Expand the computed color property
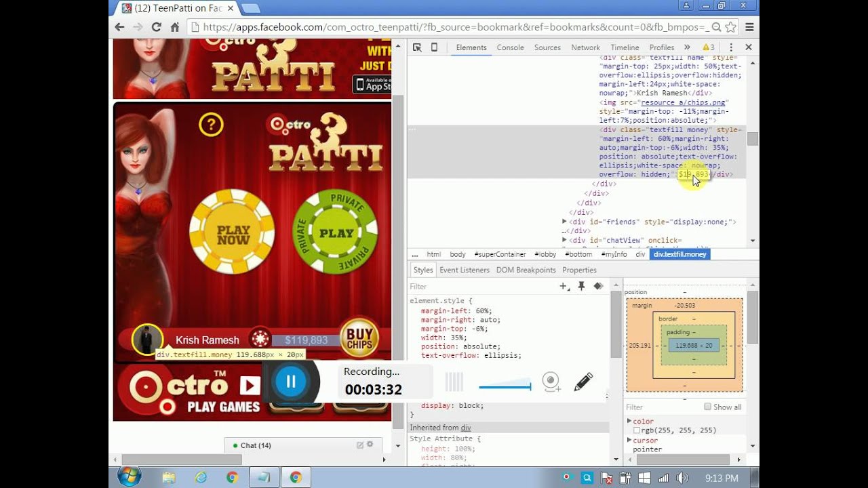868x488 pixels. tap(629, 421)
